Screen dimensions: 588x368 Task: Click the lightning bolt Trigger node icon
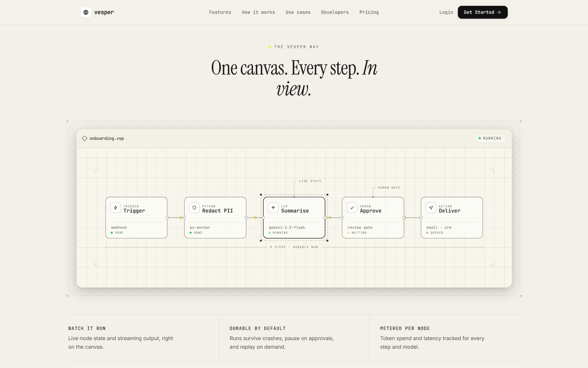click(x=115, y=208)
